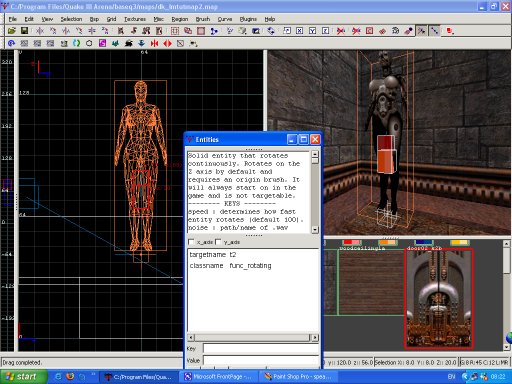Show patch bounding box icon
The width and height of the screenshot is (512, 384).
coord(369,31)
